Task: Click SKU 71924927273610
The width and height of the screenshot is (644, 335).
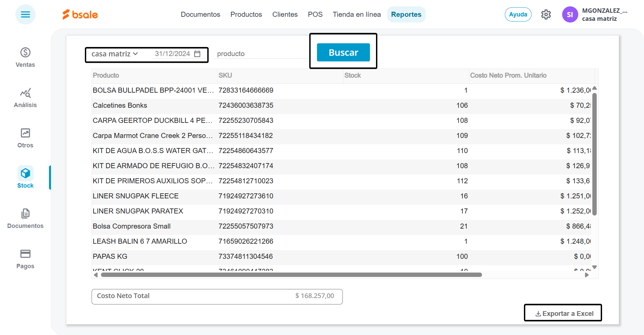Action: pos(246,196)
